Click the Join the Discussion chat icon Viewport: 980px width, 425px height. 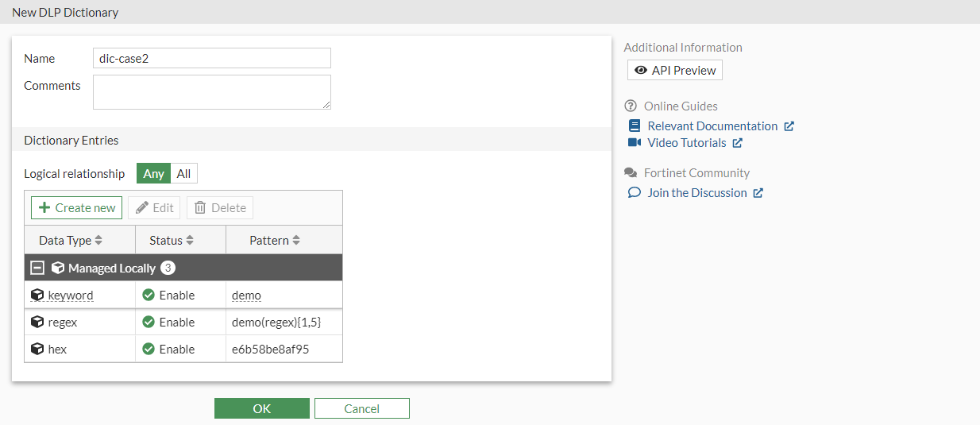(634, 192)
